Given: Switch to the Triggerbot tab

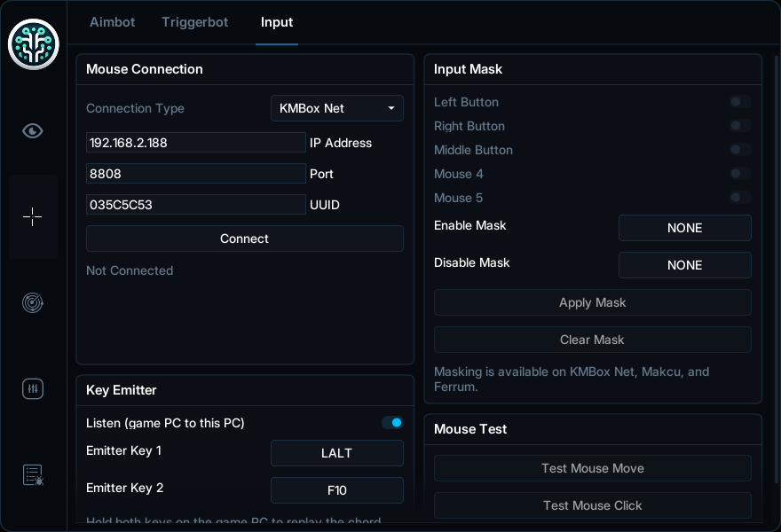Looking at the screenshot, I should point(194,22).
